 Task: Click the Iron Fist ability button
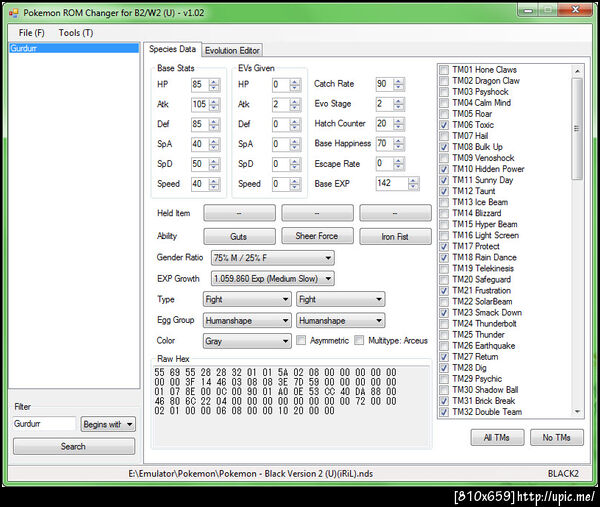tap(395, 236)
